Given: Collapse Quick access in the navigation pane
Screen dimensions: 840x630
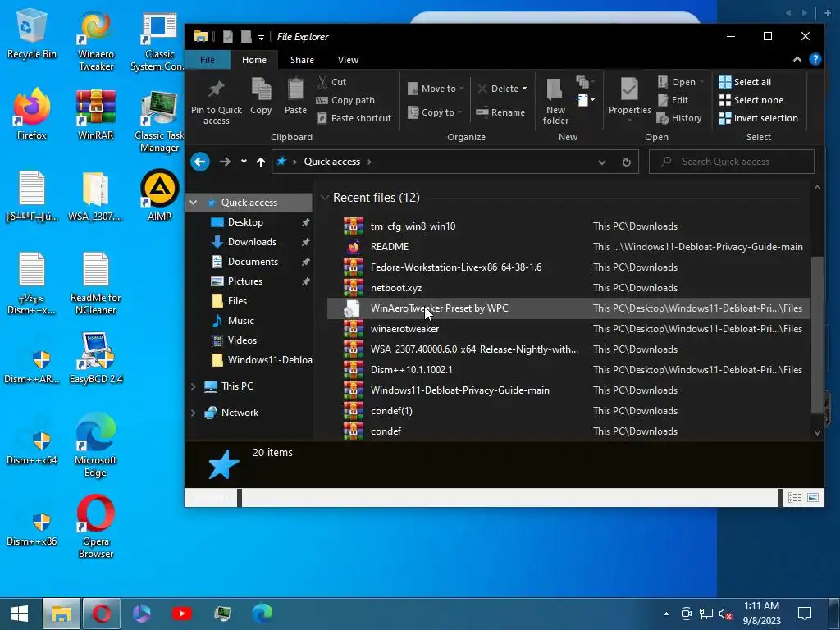Looking at the screenshot, I should click(194, 203).
